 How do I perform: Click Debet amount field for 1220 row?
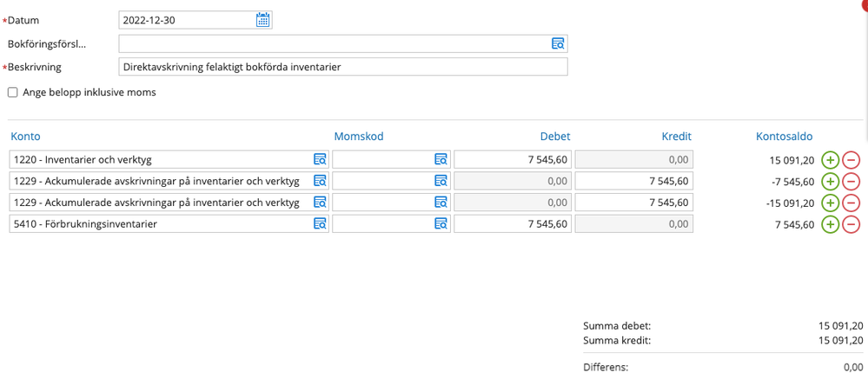[x=513, y=159]
